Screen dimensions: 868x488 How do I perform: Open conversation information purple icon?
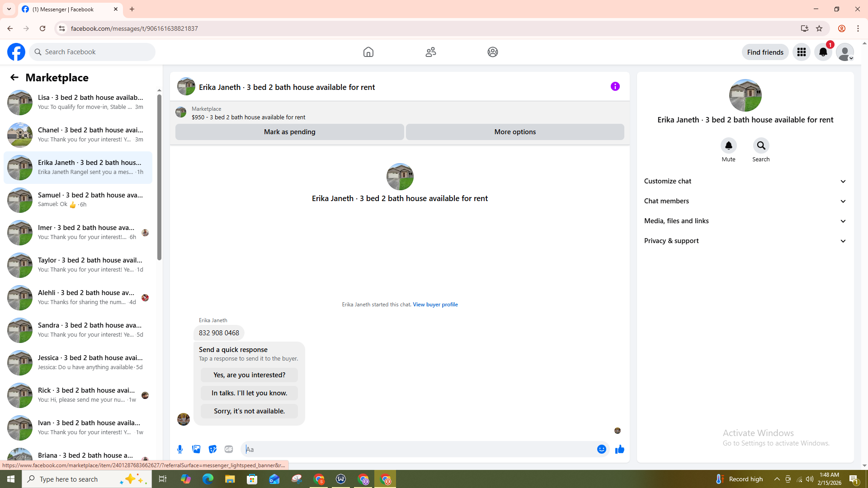(x=615, y=86)
